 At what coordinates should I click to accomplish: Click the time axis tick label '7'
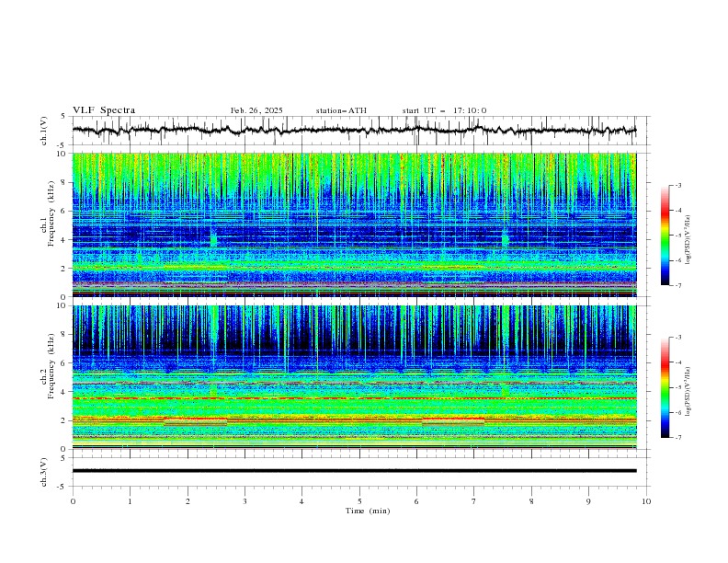pyautogui.click(x=474, y=501)
